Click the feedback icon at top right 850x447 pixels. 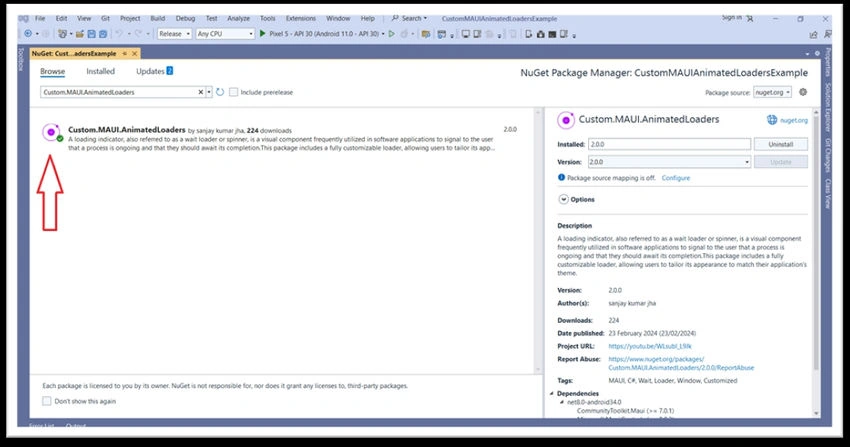coord(828,34)
